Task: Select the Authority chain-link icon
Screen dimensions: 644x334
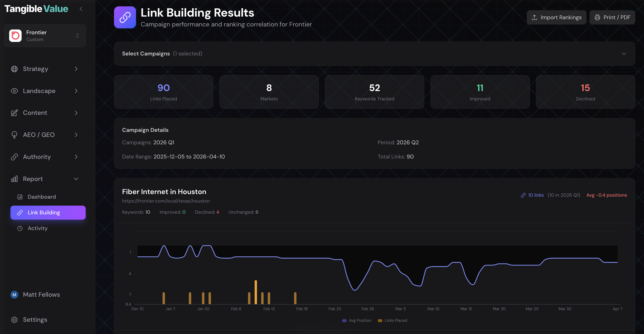Action: 15,157
